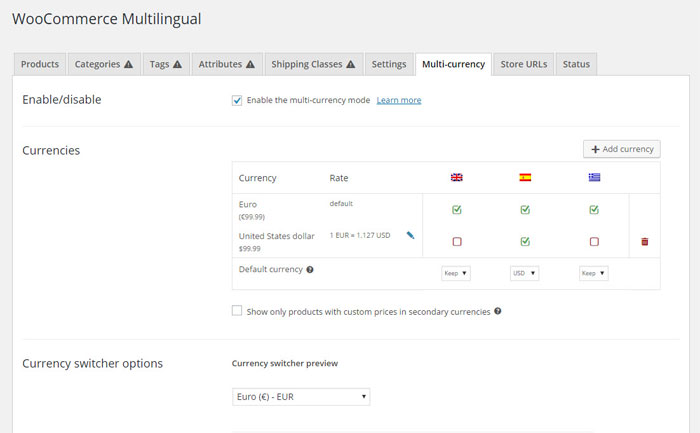The width and height of the screenshot is (700, 433).
Task: Click the United States dollar row label
Action: pos(276,236)
